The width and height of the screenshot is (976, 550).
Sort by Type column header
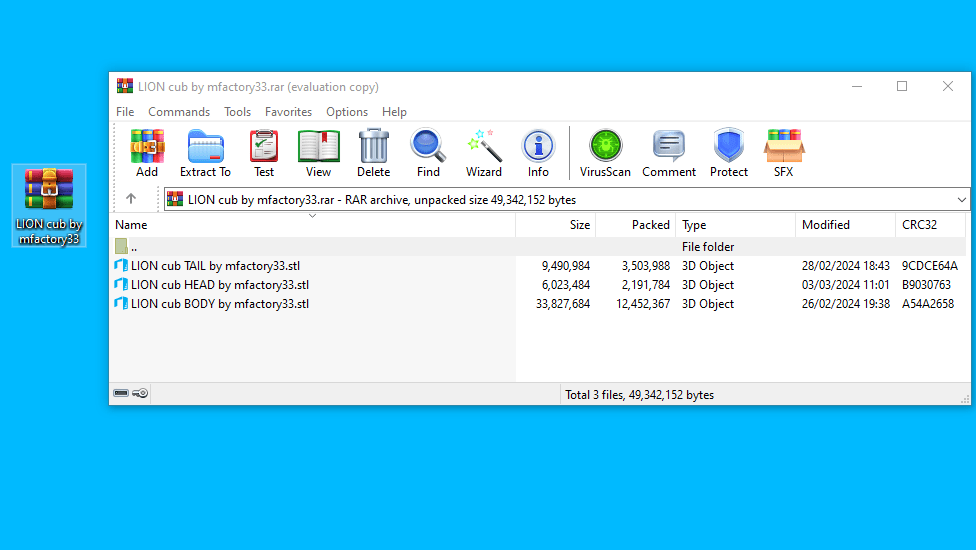736,225
